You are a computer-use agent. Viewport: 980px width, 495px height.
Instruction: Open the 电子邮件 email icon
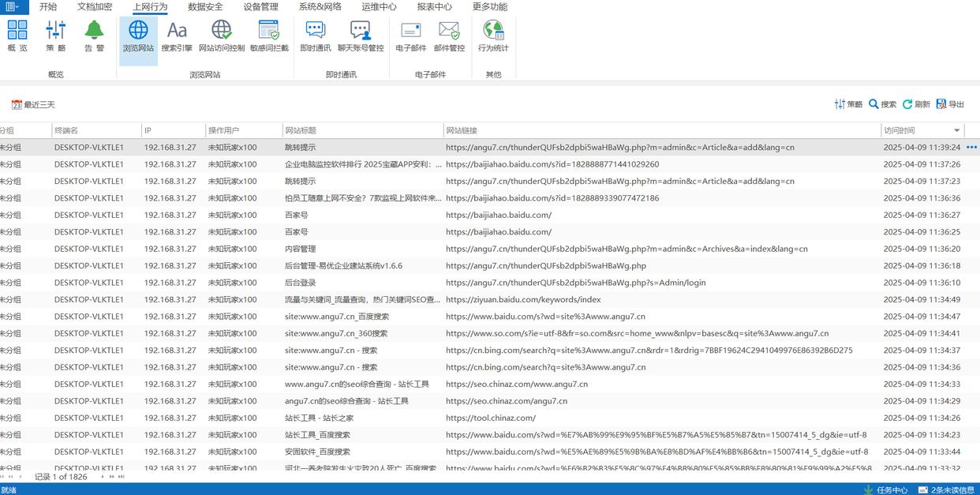pyautogui.click(x=411, y=36)
